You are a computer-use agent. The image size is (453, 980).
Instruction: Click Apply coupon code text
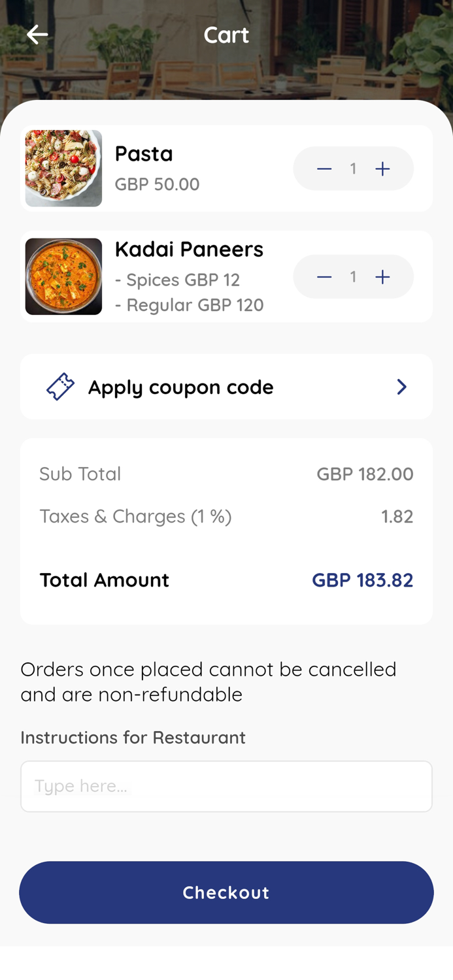pos(180,386)
